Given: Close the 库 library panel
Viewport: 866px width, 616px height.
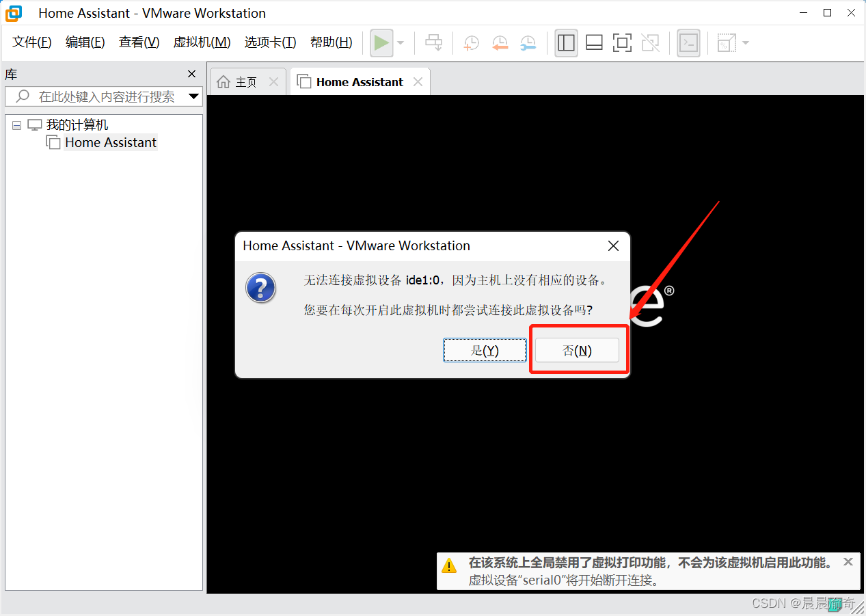Looking at the screenshot, I should pos(192,74).
